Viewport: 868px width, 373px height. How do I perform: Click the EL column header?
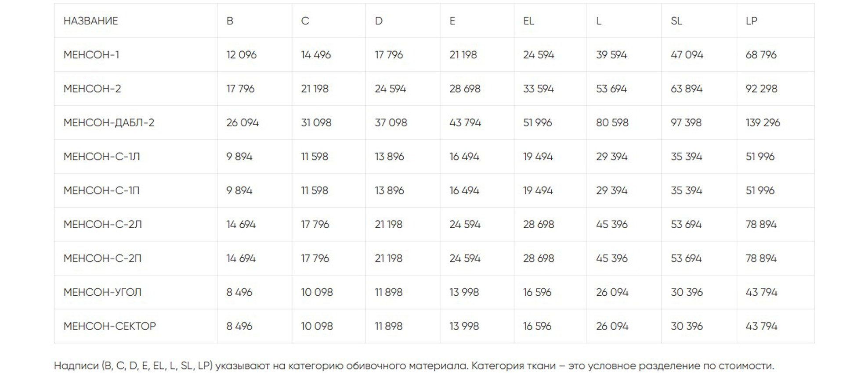pos(528,21)
